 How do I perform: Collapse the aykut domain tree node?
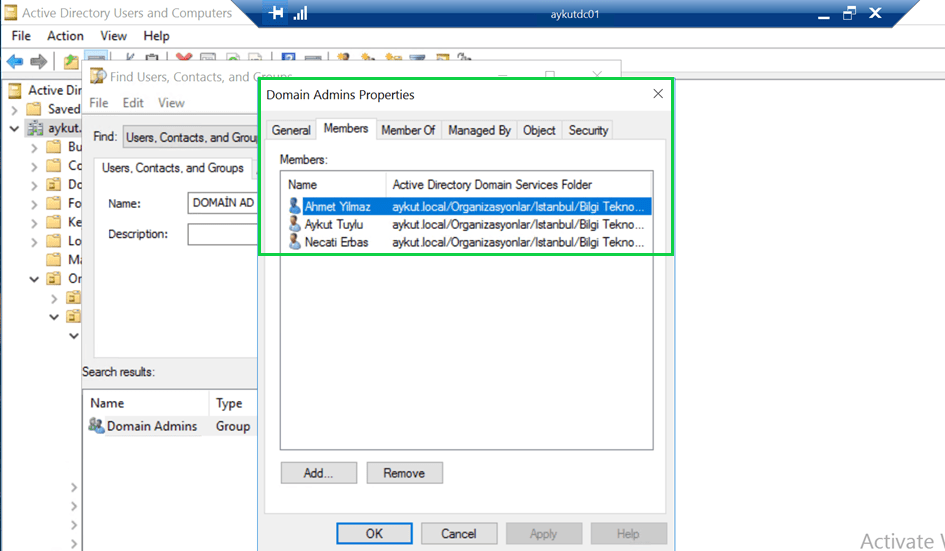pos(15,129)
